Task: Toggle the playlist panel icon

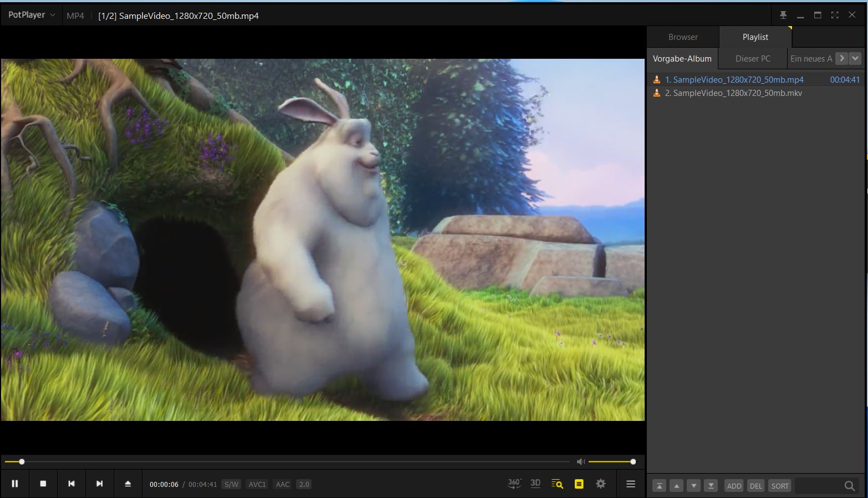Action: [x=579, y=484]
